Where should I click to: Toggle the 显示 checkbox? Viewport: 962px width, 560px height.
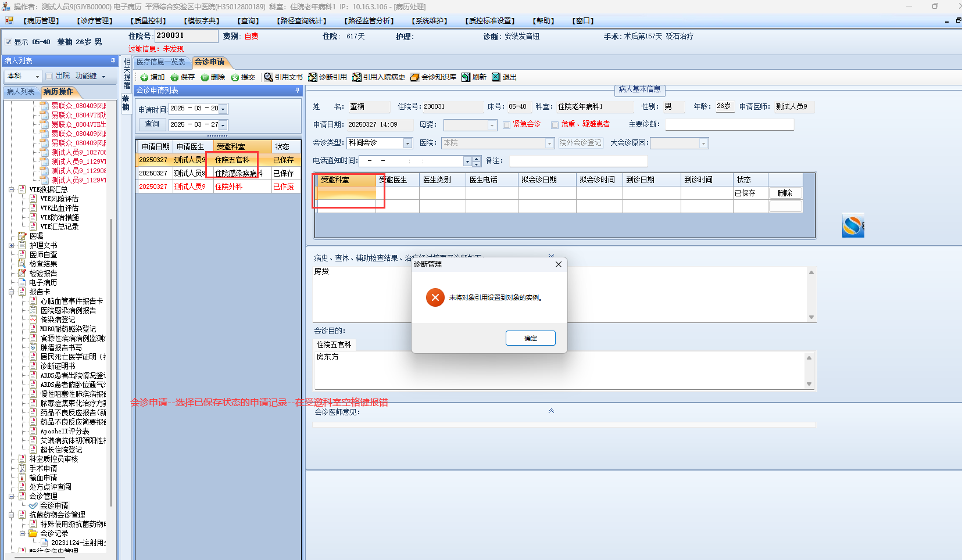pyautogui.click(x=8, y=42)
